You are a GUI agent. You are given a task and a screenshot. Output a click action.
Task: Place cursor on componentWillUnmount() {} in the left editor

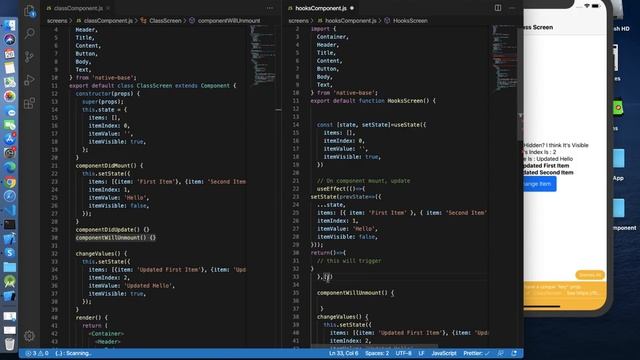116,238
